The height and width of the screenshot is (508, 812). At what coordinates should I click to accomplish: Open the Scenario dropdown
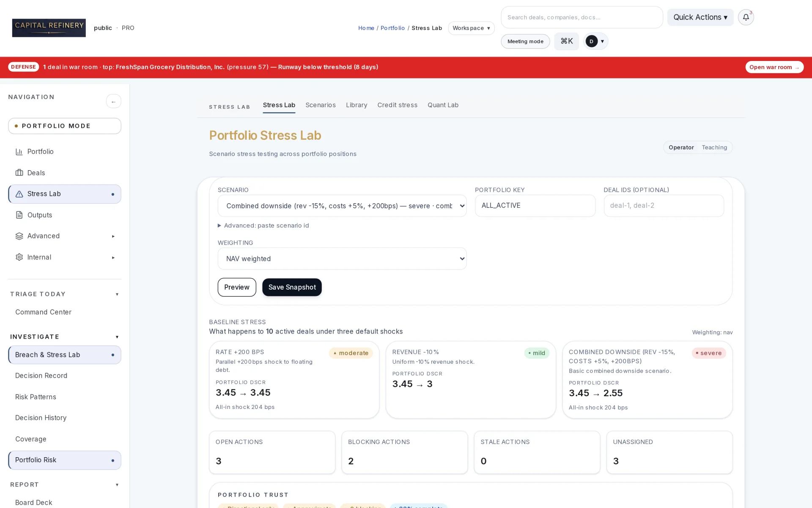[x=342, y=206]
